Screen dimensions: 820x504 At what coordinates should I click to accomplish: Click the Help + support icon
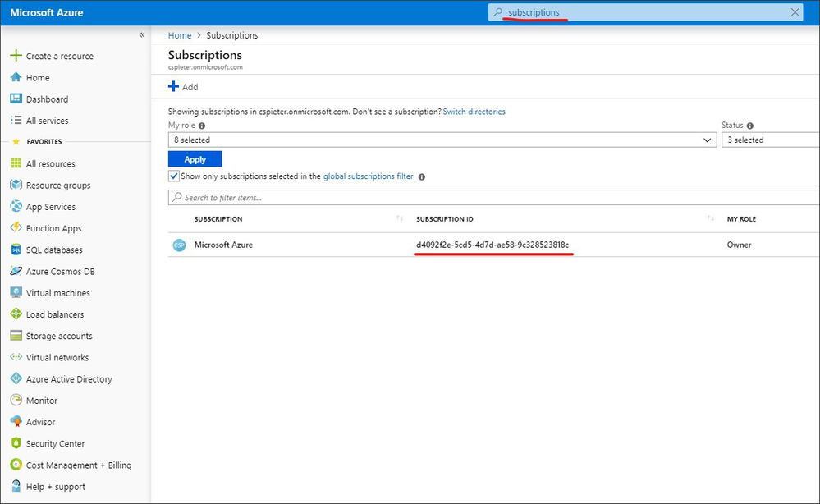16,486
